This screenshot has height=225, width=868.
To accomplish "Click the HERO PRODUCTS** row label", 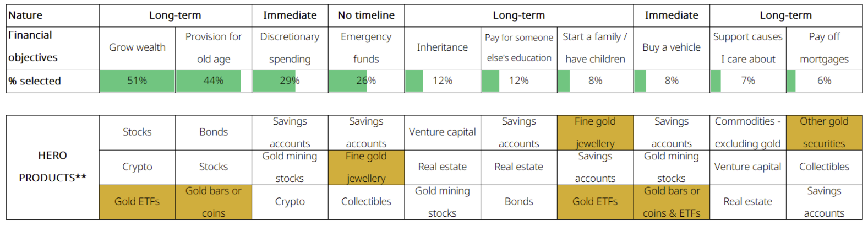I will 53,167.
